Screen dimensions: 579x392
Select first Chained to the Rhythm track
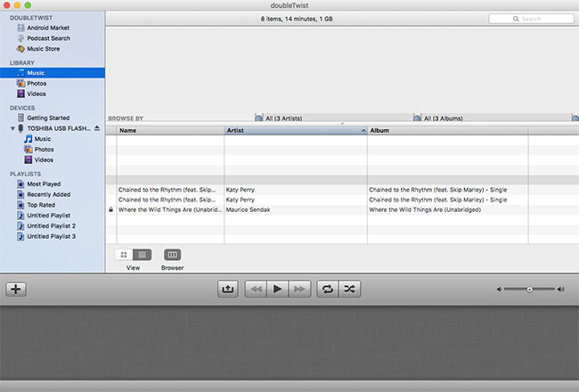[x=167, y=190]
